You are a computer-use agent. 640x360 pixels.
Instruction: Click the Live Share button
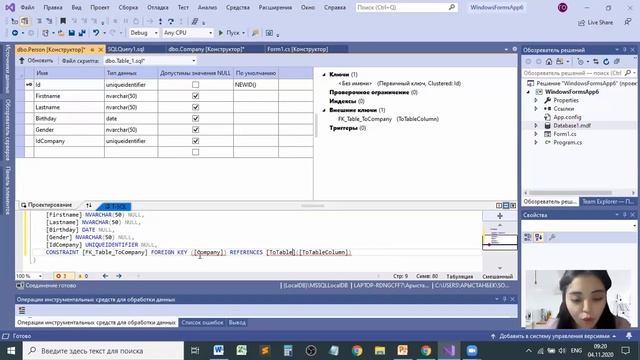point(595,22)
